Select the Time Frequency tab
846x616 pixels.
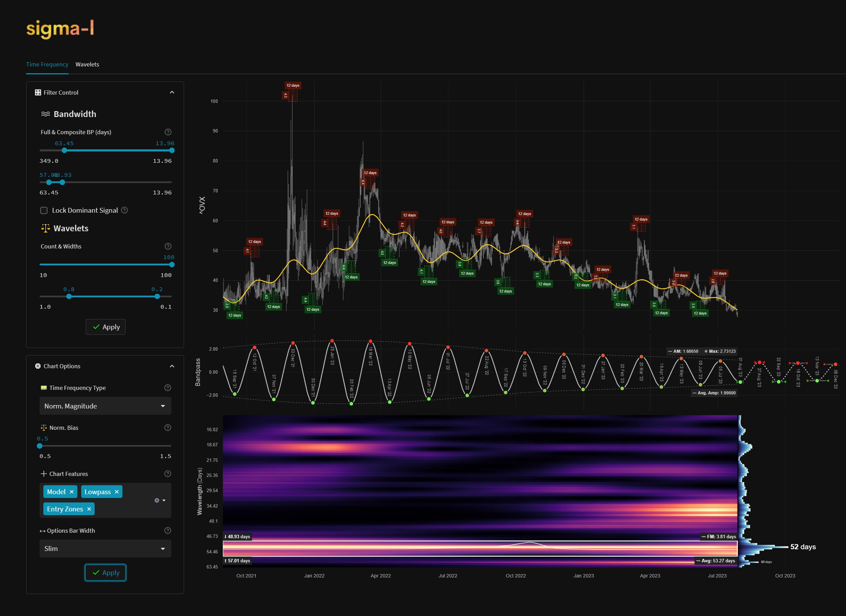[x=47, y=64]
